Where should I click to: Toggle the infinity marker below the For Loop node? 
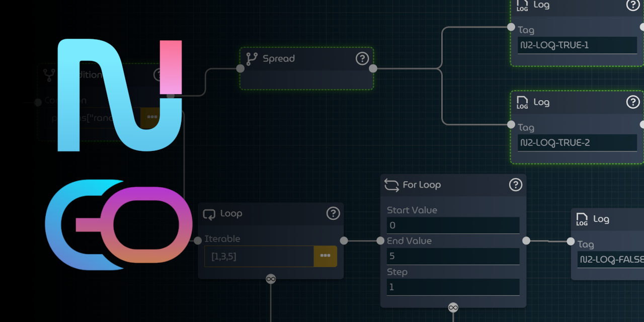pos(453,307)
